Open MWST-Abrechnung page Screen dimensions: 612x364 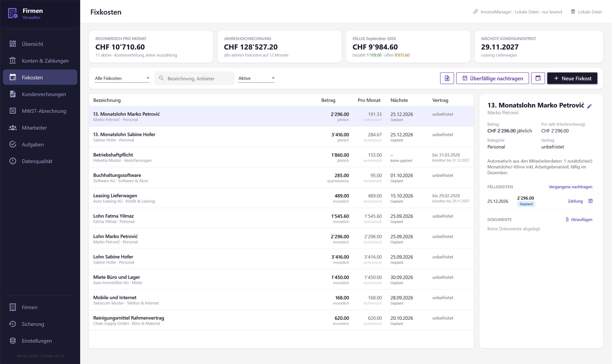40,111
